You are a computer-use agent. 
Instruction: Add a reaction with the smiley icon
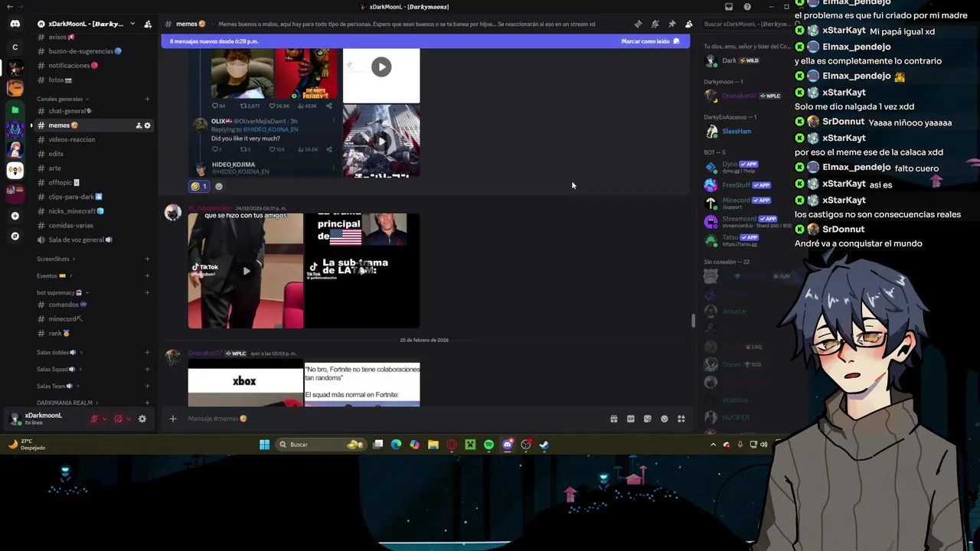219,186
